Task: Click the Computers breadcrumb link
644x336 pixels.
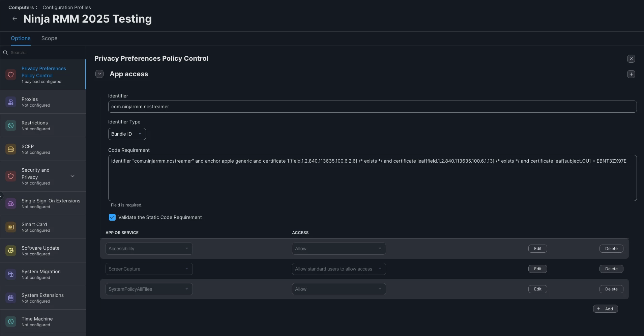Action: tap(21, 7)
